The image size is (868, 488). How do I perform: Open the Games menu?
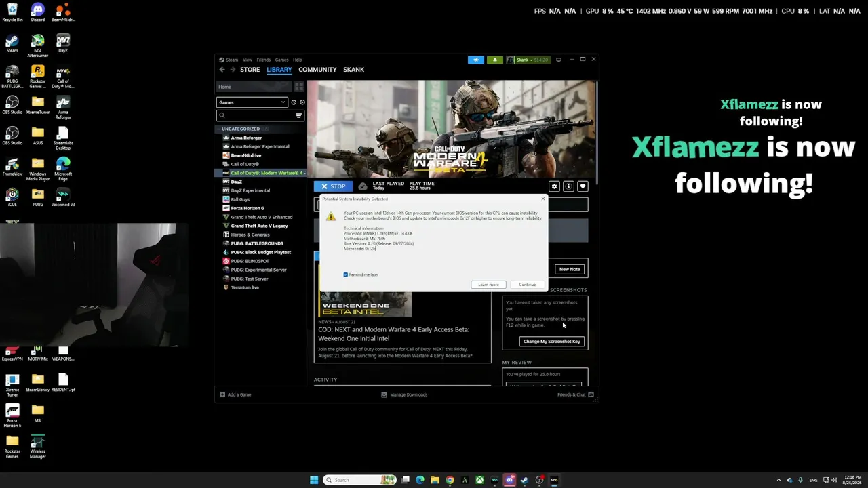coord(281,60)
